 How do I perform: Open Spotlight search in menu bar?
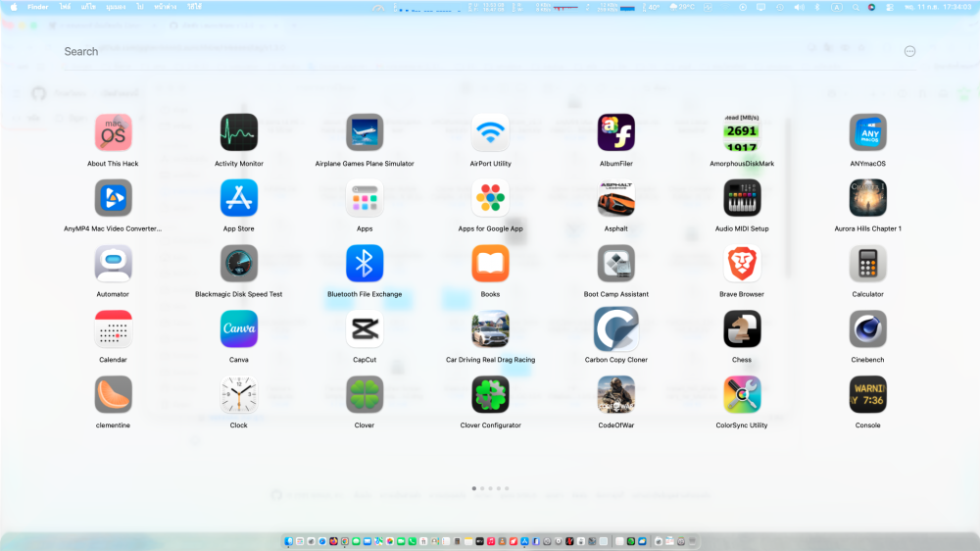point(856,8)
